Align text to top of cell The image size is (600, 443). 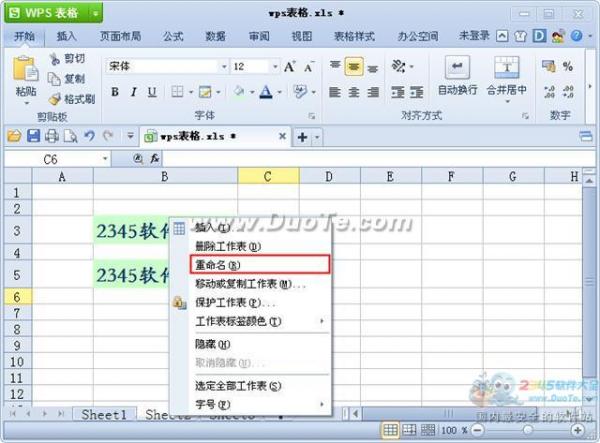click(x=335, y=66)
